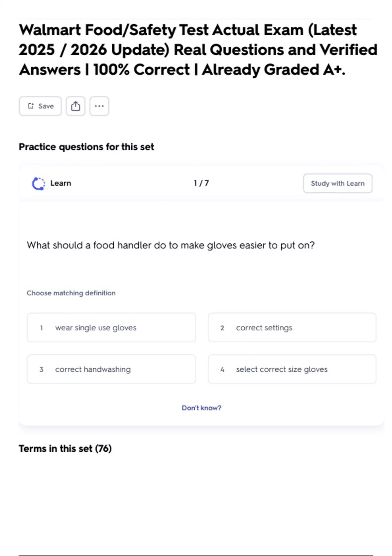Click number 1 badge on first answer
The width and height of the screenshot is (392, 556).
[41, 328]
